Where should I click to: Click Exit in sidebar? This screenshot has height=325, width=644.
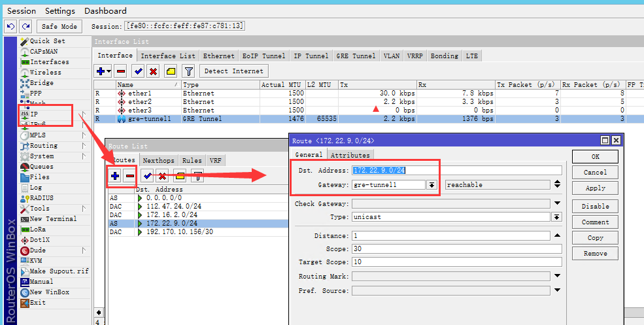click(33, 303)
